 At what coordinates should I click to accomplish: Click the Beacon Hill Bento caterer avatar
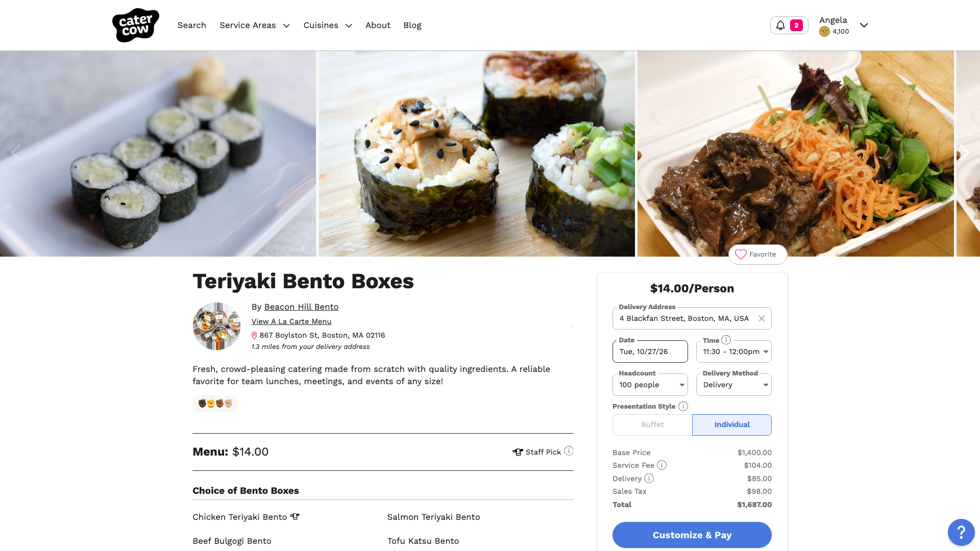coord(216,326)
